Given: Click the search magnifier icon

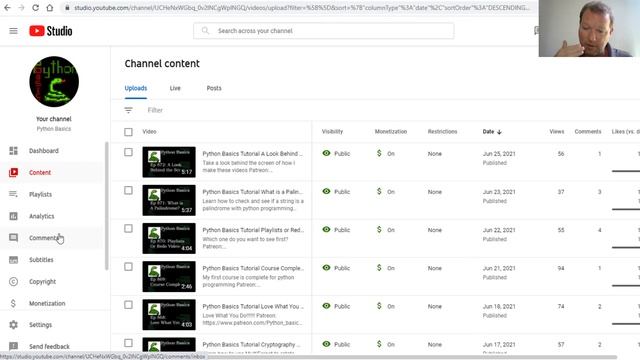Looking at the screenshot, I should point(205,31).
